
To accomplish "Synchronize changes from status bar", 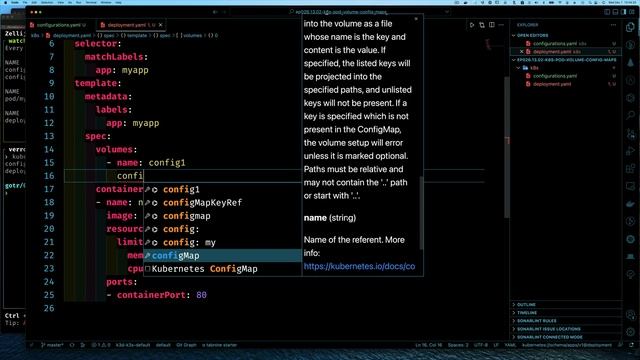I will click(x=72, y=345).
